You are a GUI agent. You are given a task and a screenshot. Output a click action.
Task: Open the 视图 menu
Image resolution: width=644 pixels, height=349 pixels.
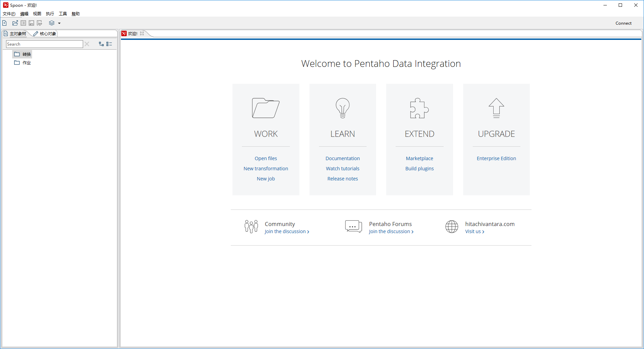pos(37,14)
